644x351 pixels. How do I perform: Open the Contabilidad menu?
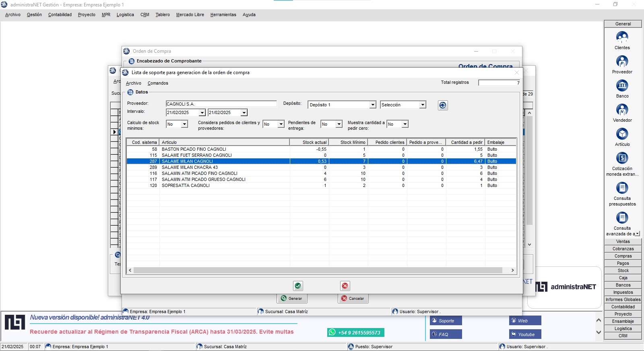coord(60,15)
